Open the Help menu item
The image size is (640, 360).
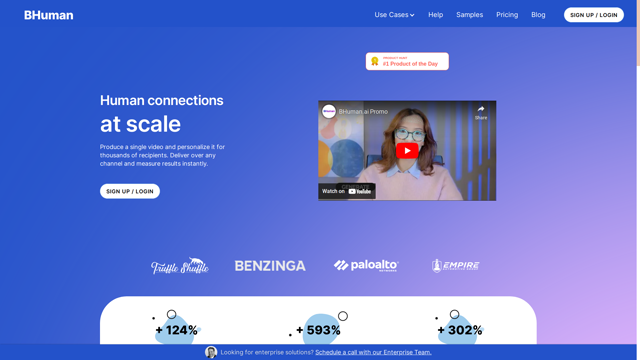coord(436,15)
